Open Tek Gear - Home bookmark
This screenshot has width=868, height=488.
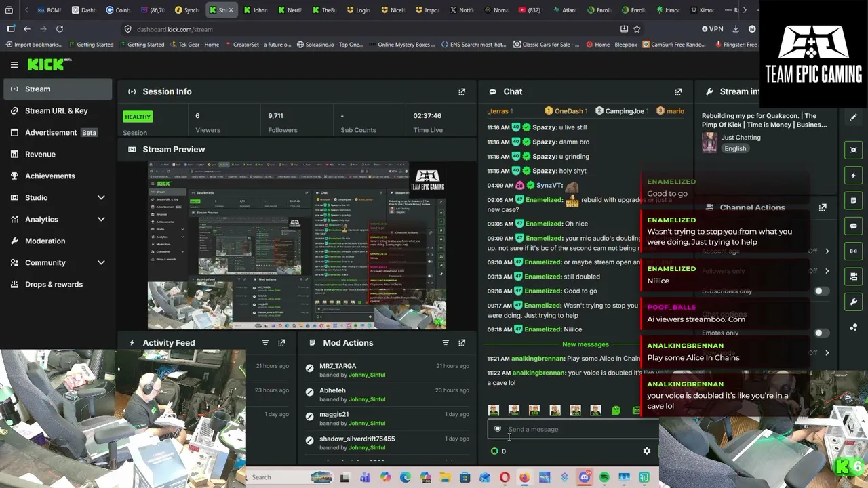pos(194,45)
